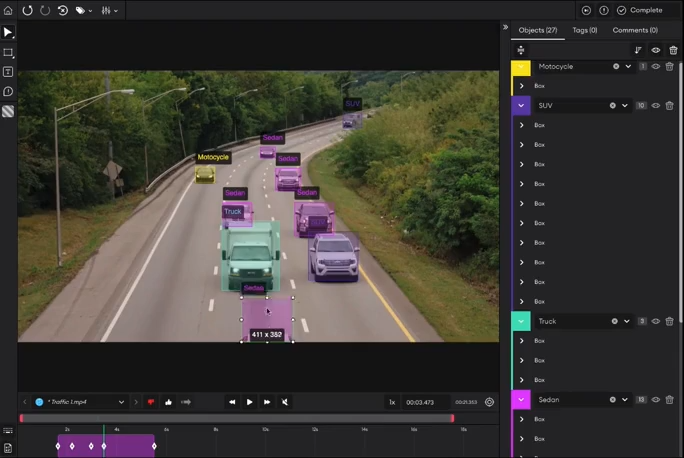Toggle the mute audio button
The image size is (684, 458).
(x=285, y=402)
